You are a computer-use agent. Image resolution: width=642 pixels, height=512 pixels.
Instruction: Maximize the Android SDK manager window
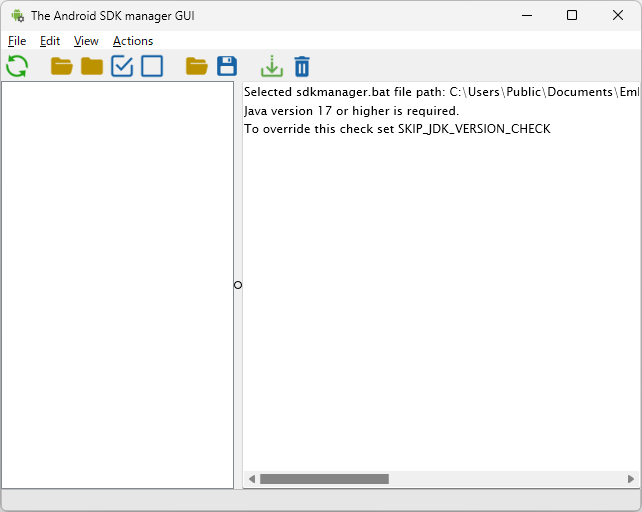tap(572, 16)
